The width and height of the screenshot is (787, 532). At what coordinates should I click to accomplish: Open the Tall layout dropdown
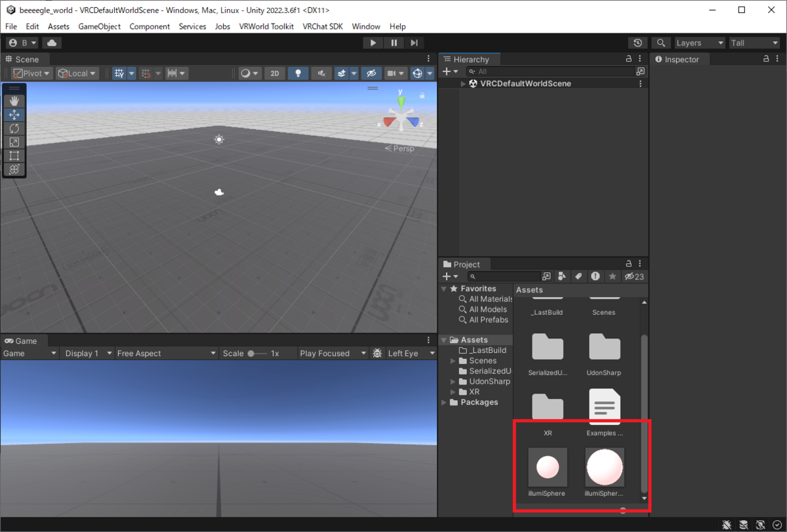point(755,43)
